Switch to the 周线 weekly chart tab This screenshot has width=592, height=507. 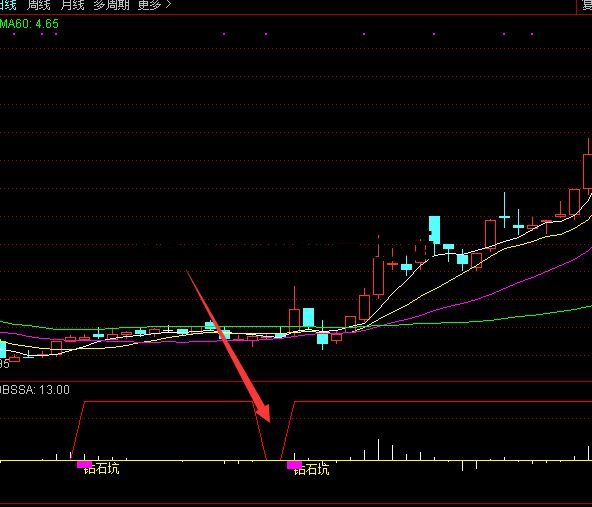point(39,5)
